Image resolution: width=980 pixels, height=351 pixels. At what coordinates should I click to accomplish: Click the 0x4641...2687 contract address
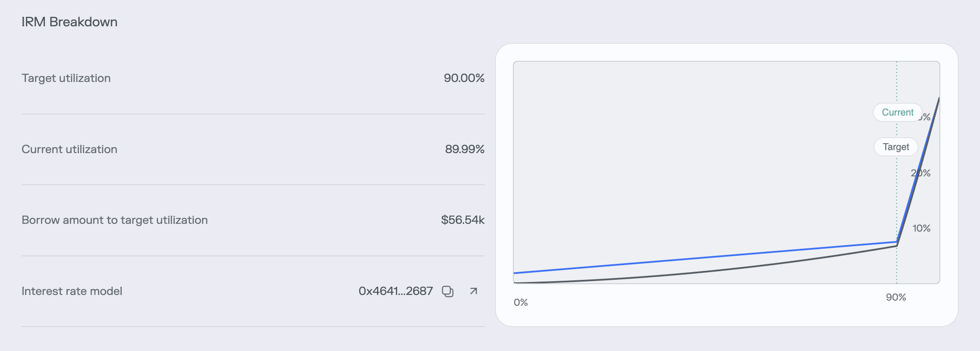[x=395, y=291]
